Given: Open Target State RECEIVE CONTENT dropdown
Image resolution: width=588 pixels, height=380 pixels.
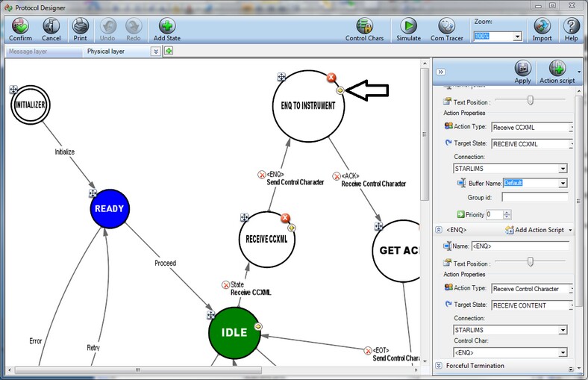Looking at the screenshot, I should 571,305.
